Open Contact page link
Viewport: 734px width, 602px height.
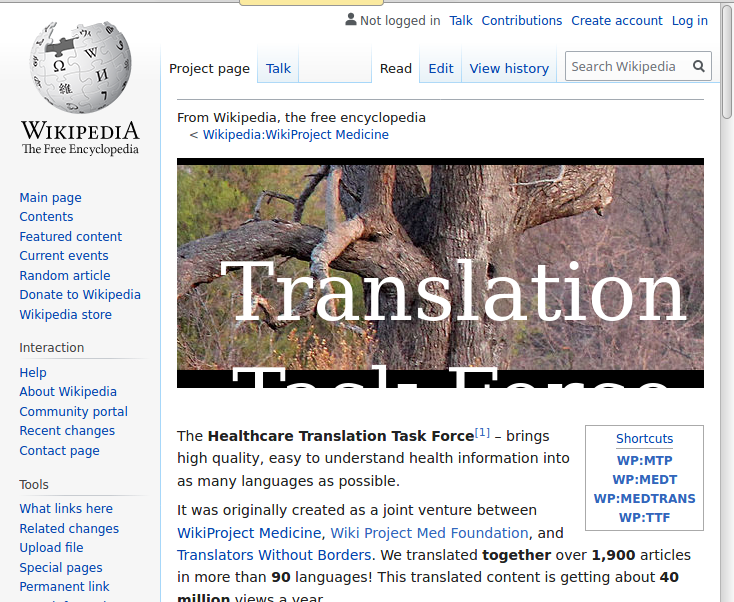[59, 450]
